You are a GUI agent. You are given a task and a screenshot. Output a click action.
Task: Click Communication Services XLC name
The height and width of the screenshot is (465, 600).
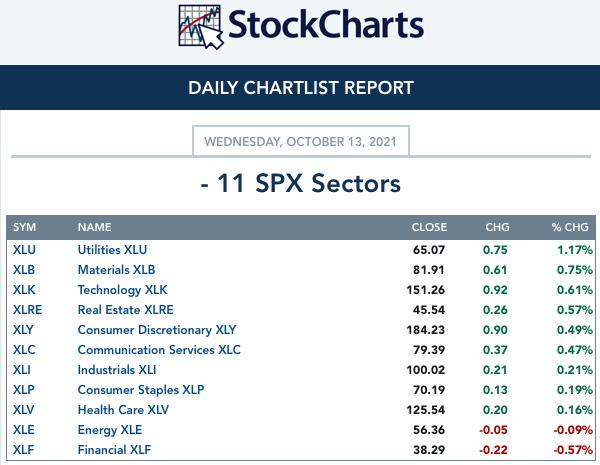coord(159,350)
